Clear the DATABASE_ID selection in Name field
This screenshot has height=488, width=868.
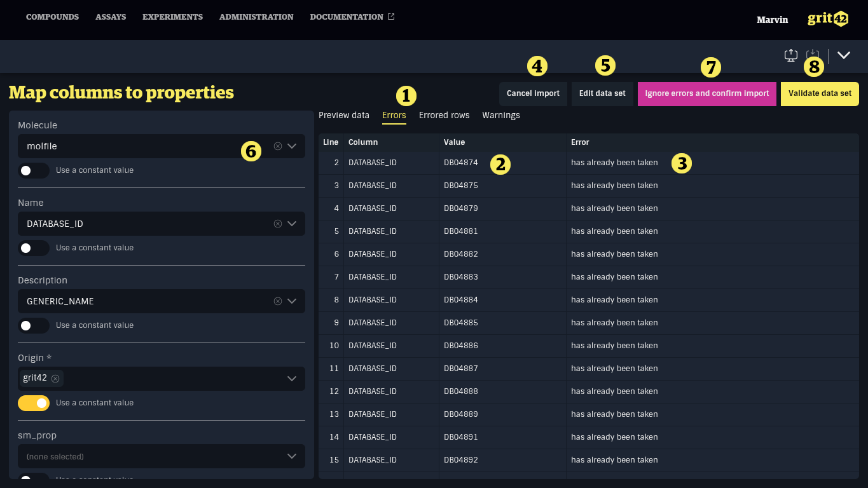pyautogui.click(x=278, y=224)
